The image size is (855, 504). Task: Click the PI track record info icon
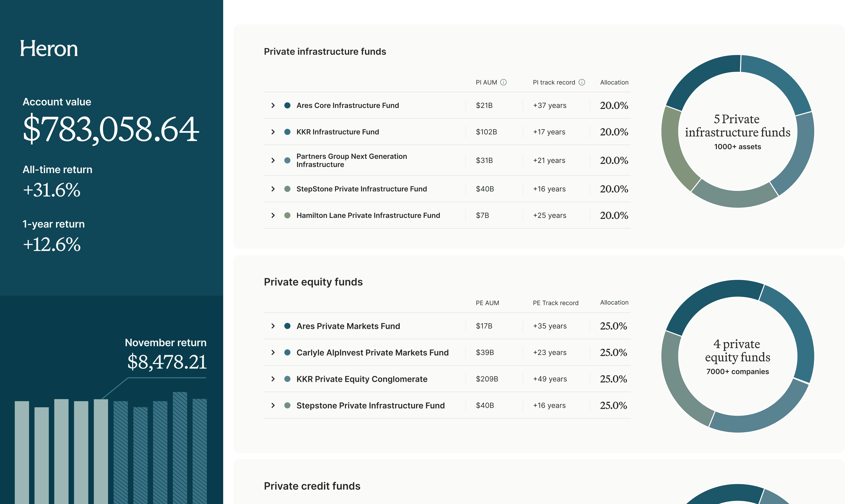pos(582,82)
